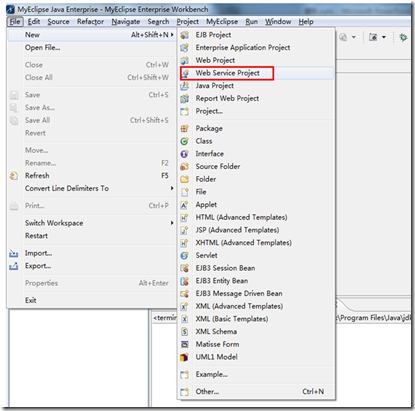Click the Web Project globe icon
The image size is (415, 411).
(x=184, y=60)
